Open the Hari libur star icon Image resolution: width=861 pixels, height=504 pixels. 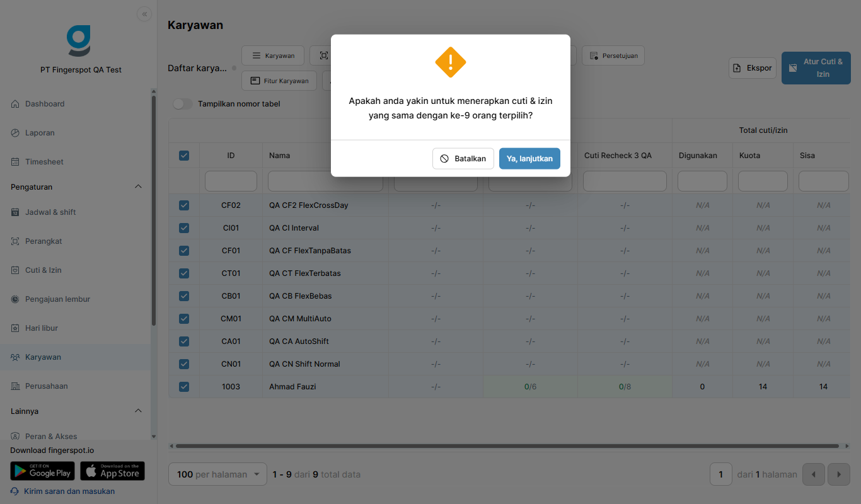(15, 328)
